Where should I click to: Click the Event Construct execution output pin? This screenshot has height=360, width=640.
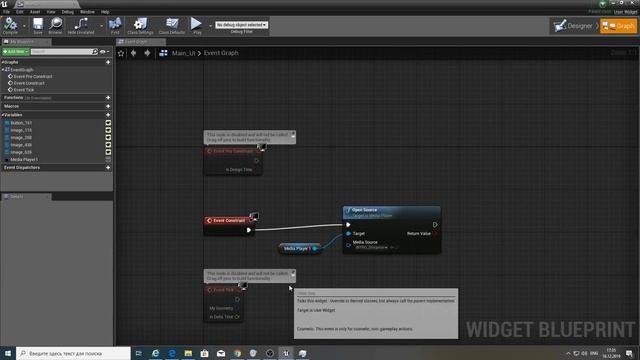[249, 230]
